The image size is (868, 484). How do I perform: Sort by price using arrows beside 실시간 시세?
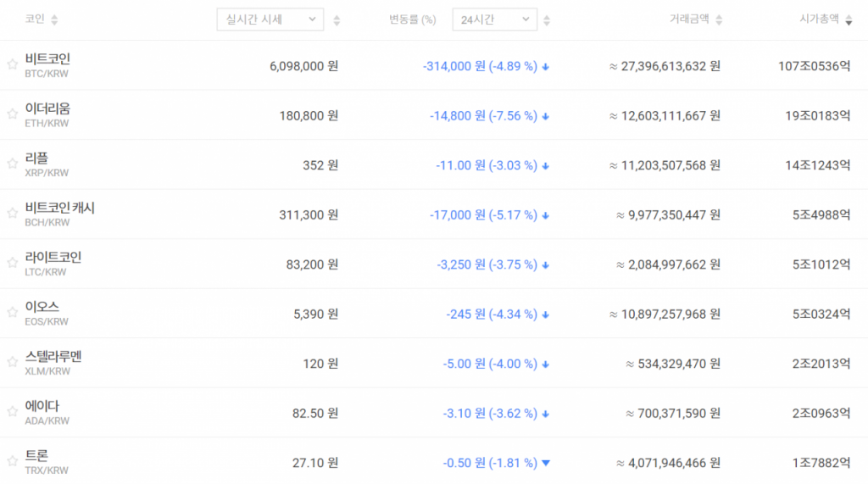point(337,20)
